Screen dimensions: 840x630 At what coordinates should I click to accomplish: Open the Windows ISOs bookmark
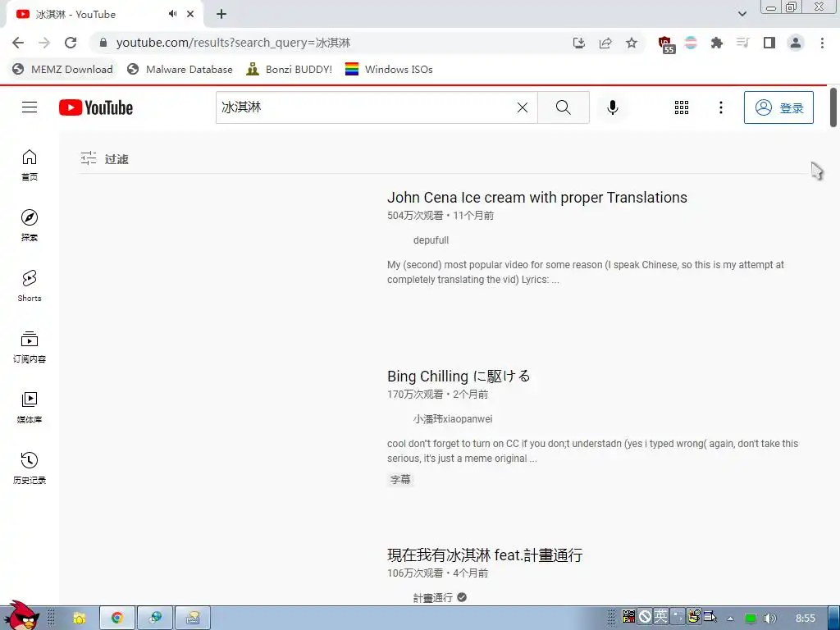[x=389, y=69]
